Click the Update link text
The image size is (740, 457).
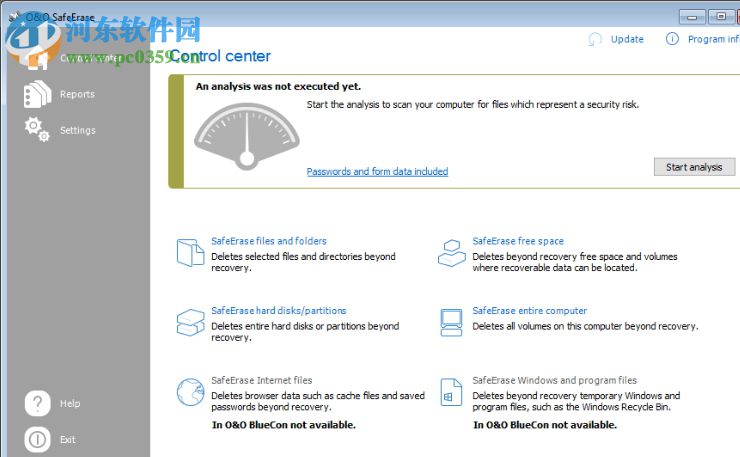[x=627, y=39]
